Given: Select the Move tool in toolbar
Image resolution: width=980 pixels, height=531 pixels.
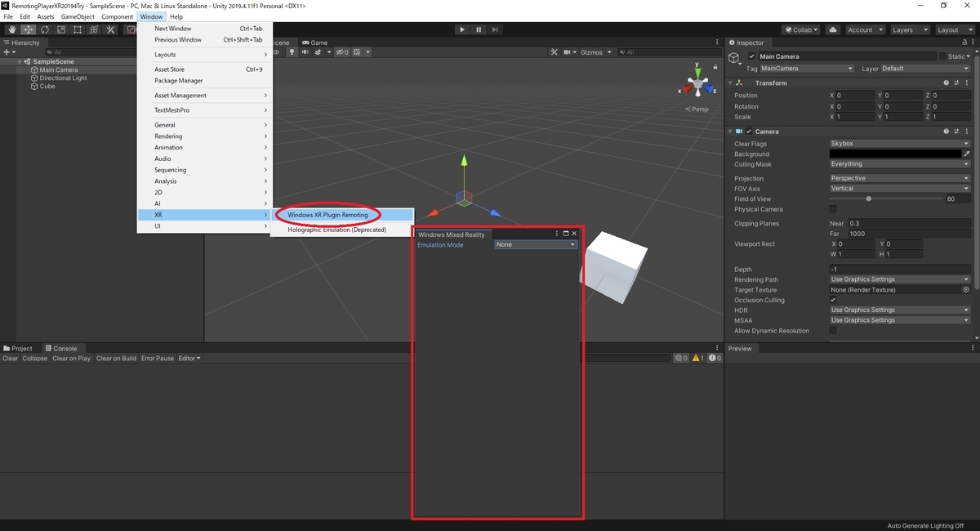Looking at the screenshot, I should pos(29,29).
